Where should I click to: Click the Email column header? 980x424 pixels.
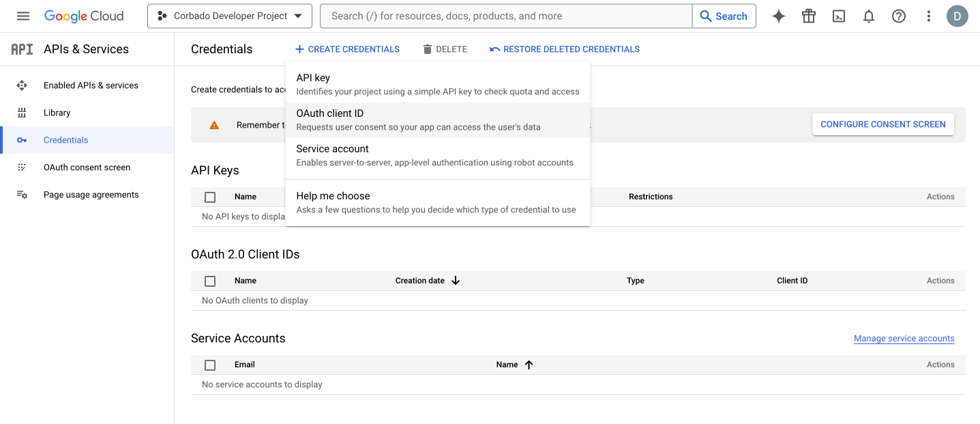tap(245, 365)
